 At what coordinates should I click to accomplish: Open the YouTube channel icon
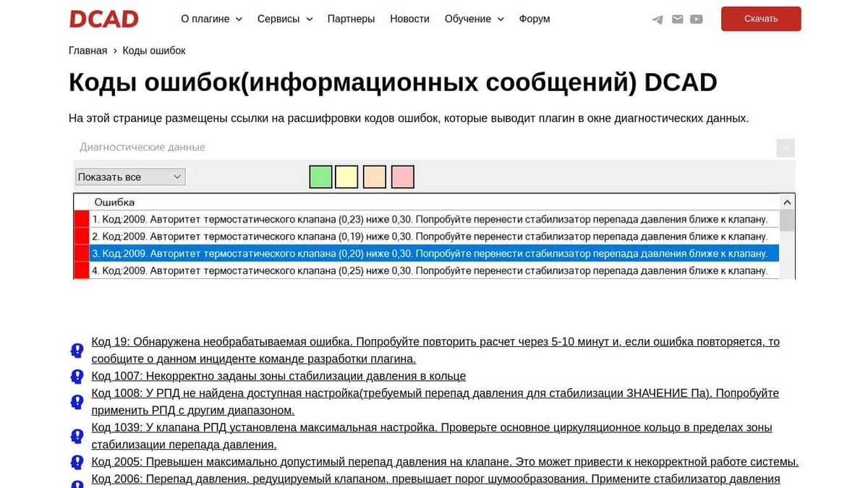coord(697,19)
